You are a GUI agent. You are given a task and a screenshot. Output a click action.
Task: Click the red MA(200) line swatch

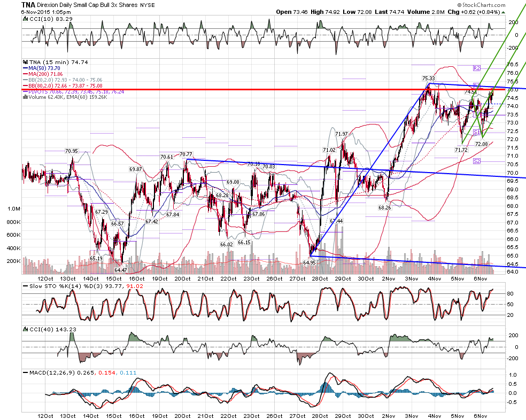[26, 74]
